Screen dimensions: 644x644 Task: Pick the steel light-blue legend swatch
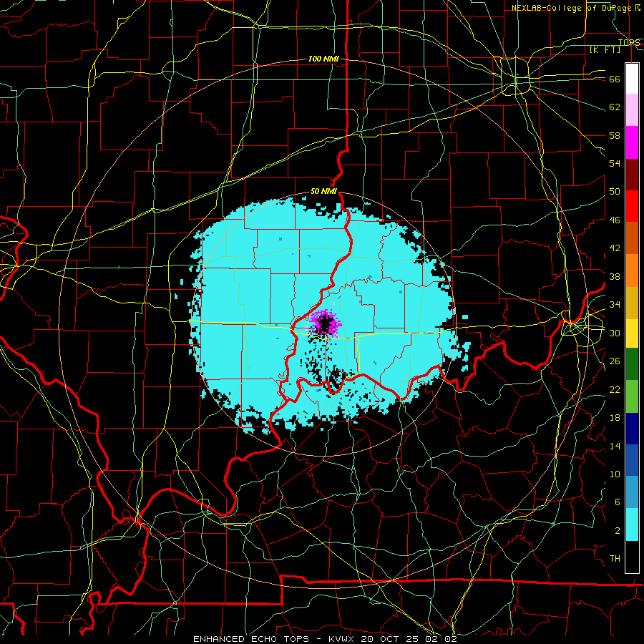[632, 492]
